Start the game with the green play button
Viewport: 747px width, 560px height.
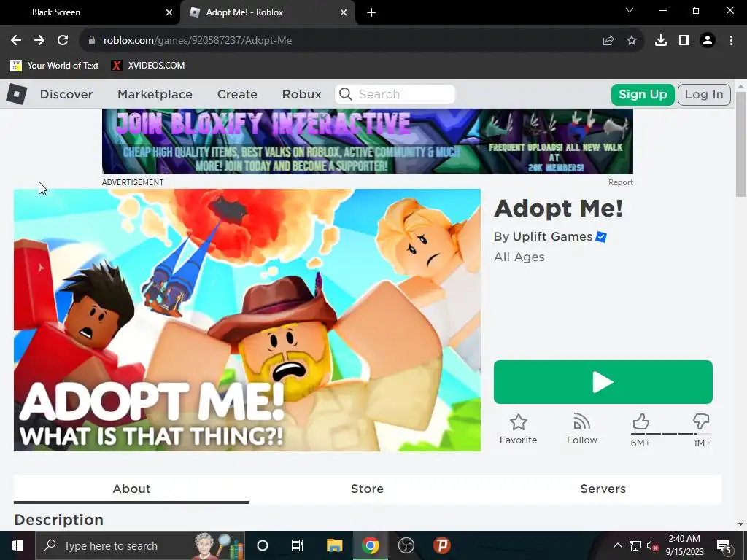603,382
